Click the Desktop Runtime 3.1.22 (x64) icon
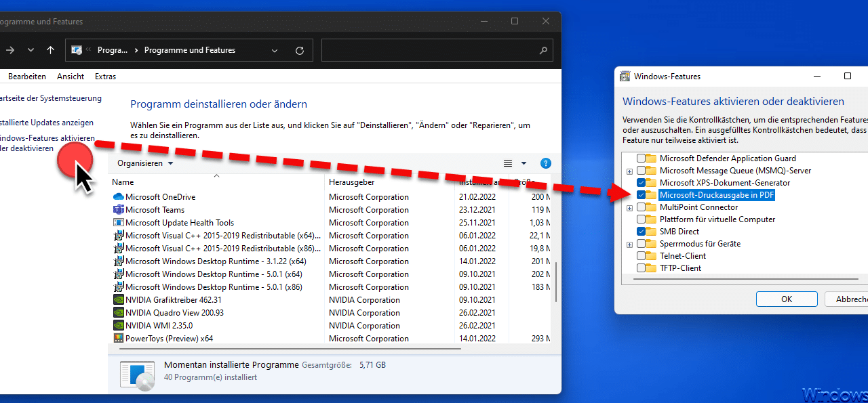Viewport: 868px width, 403px height. coord(119,261)
